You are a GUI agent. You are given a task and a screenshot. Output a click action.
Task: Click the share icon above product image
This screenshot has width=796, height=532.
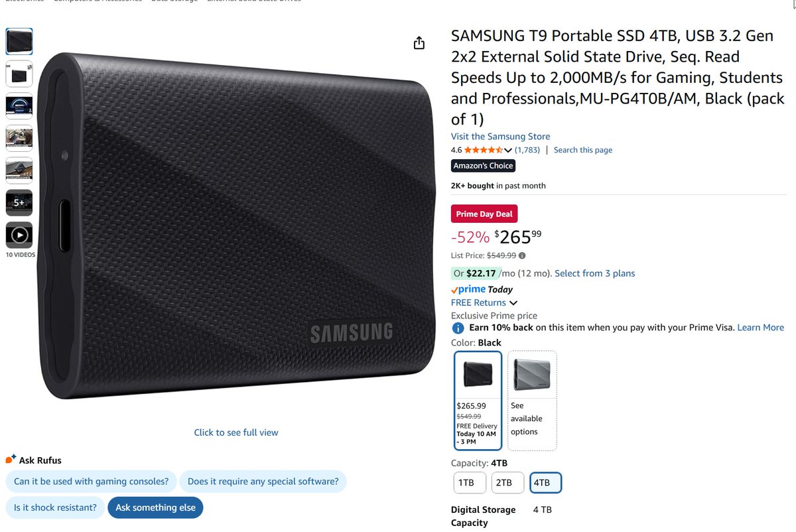[419, 43]
